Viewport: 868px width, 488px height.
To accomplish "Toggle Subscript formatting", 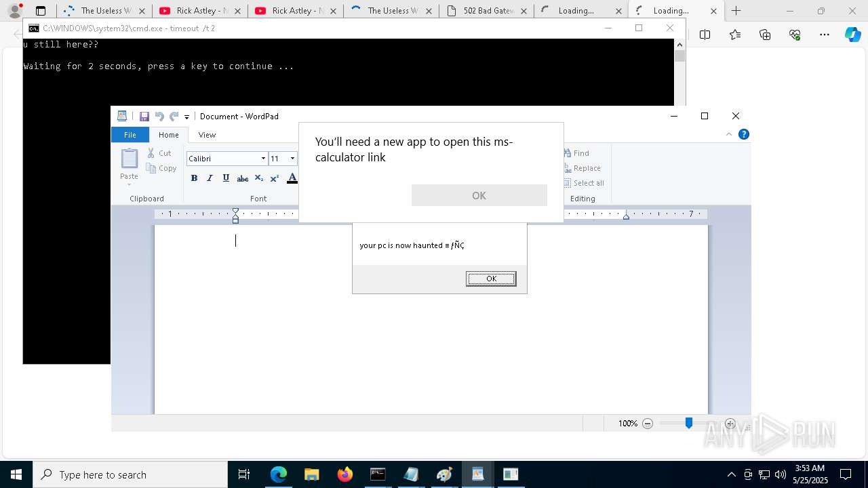I will [258, 178].
